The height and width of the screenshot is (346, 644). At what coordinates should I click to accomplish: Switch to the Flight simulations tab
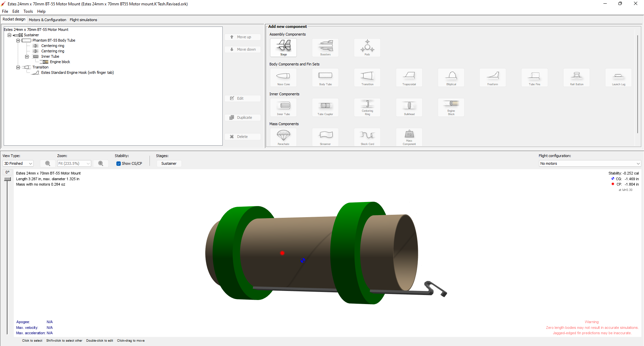84,20
